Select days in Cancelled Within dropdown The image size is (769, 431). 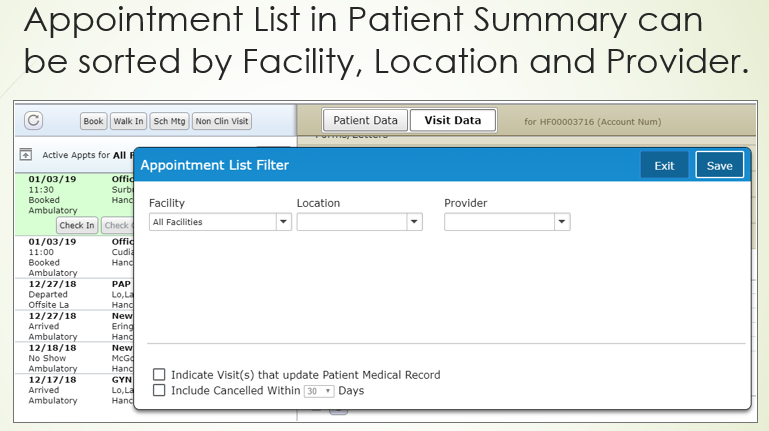click(x=320, y=391)
